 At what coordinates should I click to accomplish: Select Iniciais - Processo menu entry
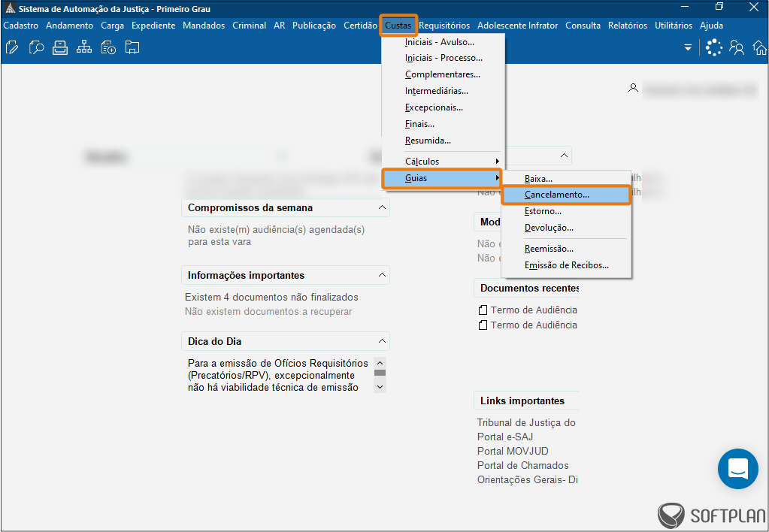point(444,58)
